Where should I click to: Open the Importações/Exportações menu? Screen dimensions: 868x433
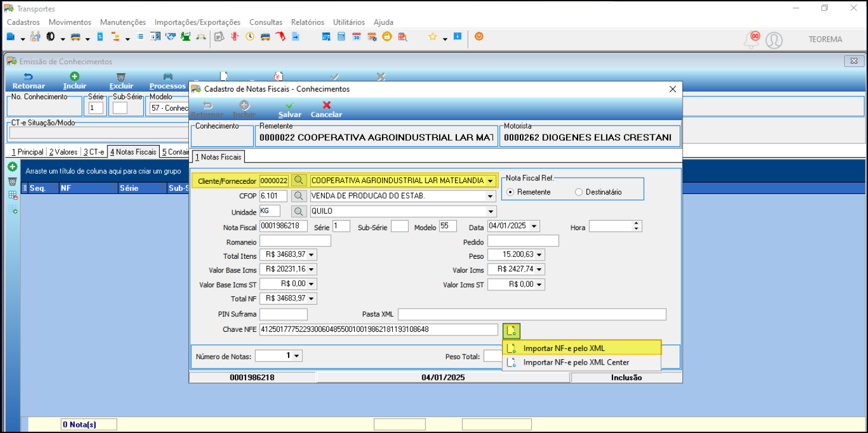click(197, 22)
